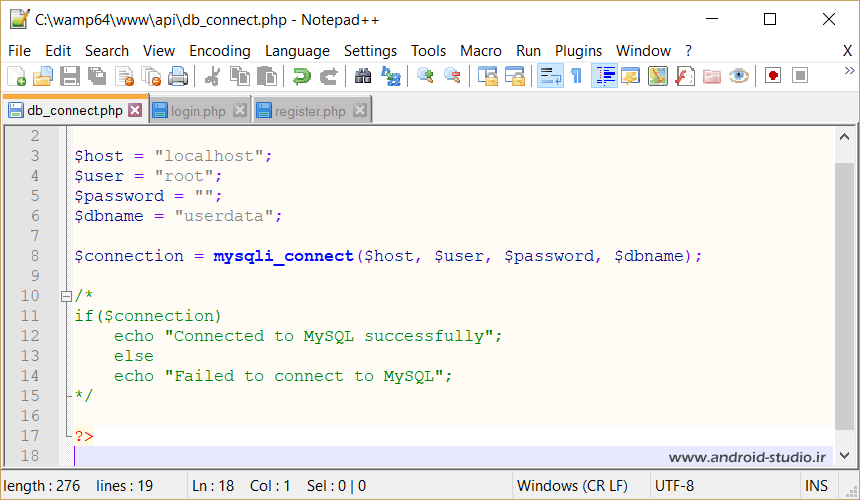This screenshot has height=500, width=860.
Task: Click the Open file folder icon
Action: (x=43, y=76)
